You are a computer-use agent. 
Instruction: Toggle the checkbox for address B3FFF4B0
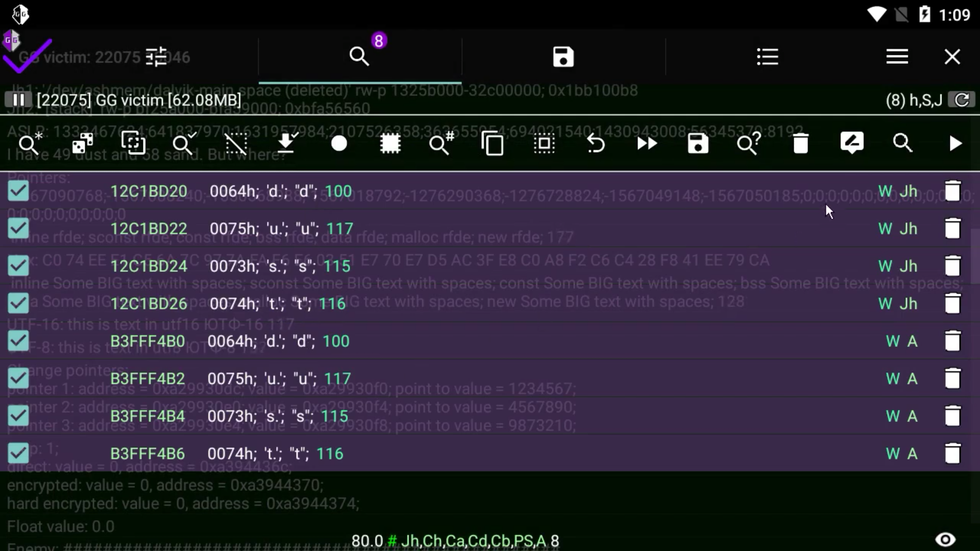point(18,341)
